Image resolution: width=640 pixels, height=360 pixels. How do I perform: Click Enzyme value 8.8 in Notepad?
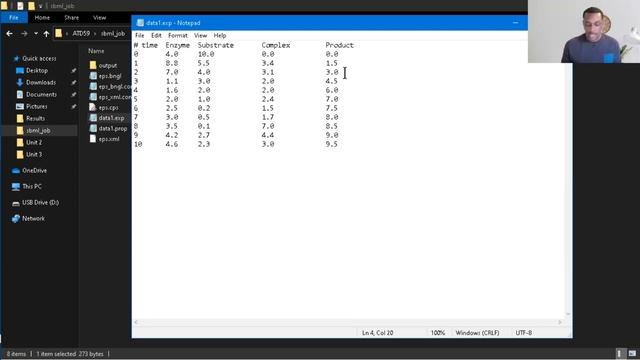(x=172, y=63)
